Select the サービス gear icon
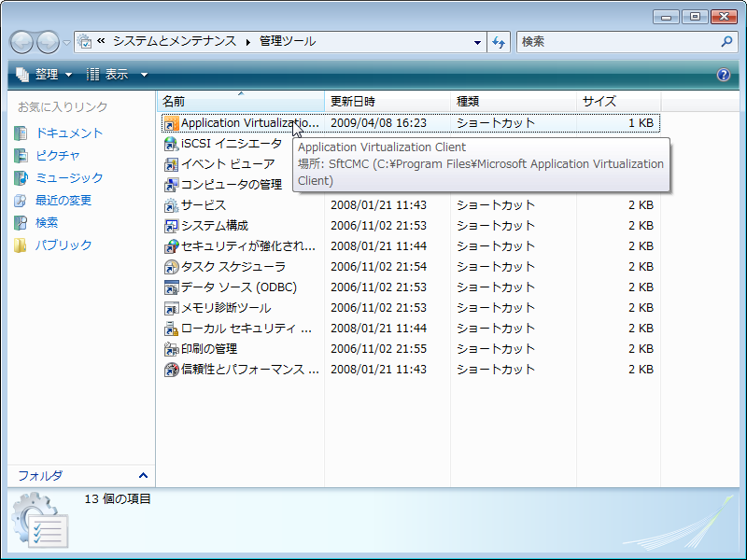 pyautogui.click(x=171, y=205)
